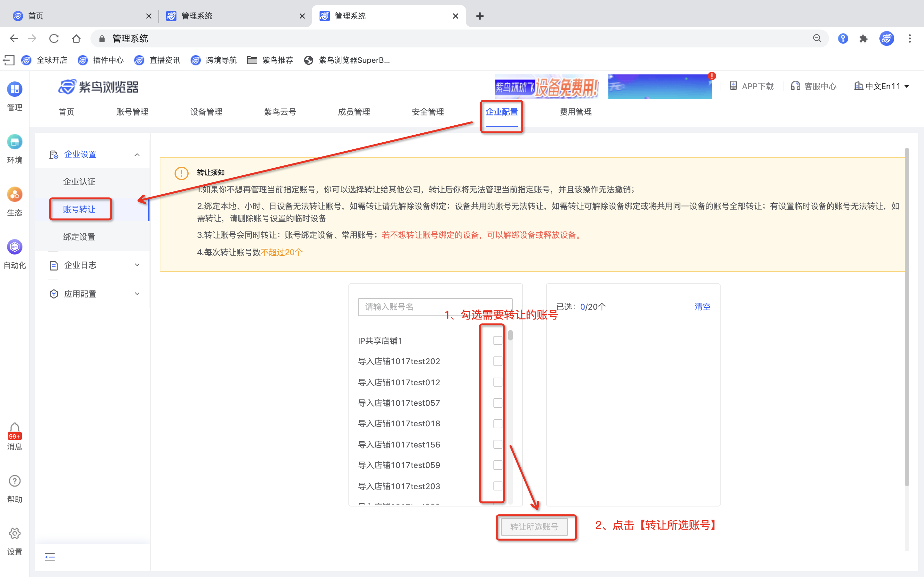Image resolution: width=924 pixels, height=577 pixels.
Task: Check the box for IP共享店铺1
Action: click(497, 340)
